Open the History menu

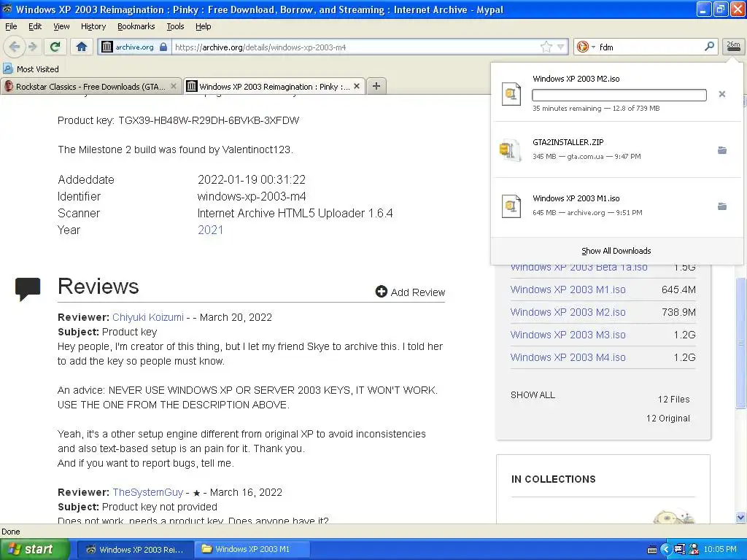coord(93,26)
